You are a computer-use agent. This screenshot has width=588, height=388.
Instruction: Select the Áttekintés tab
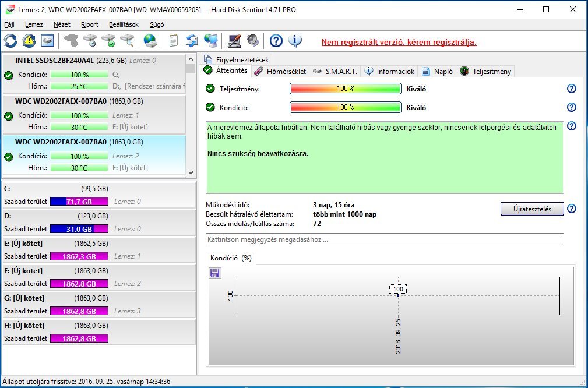pyautogui.click(x=226, y=70)
